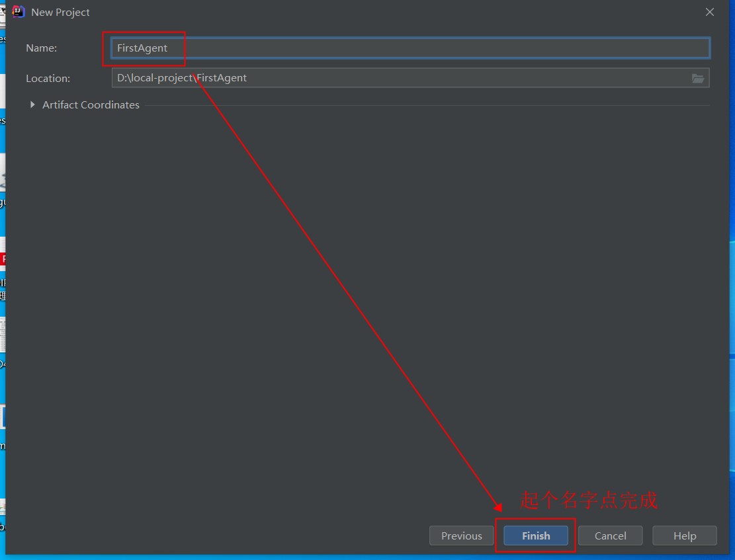The width and height of the screenshot is (735, 560).
Task: Click the IntelliJ IDEA icon in title bar
Action: [x=19, y=12]
